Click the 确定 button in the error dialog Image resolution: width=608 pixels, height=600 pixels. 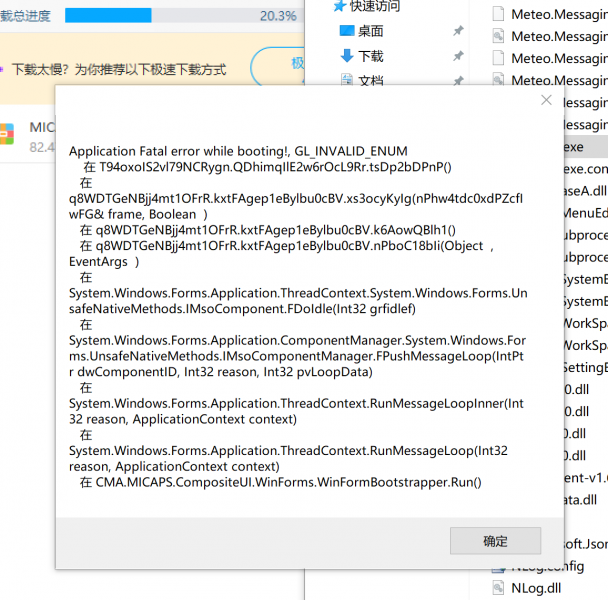[x=495, y=541]
